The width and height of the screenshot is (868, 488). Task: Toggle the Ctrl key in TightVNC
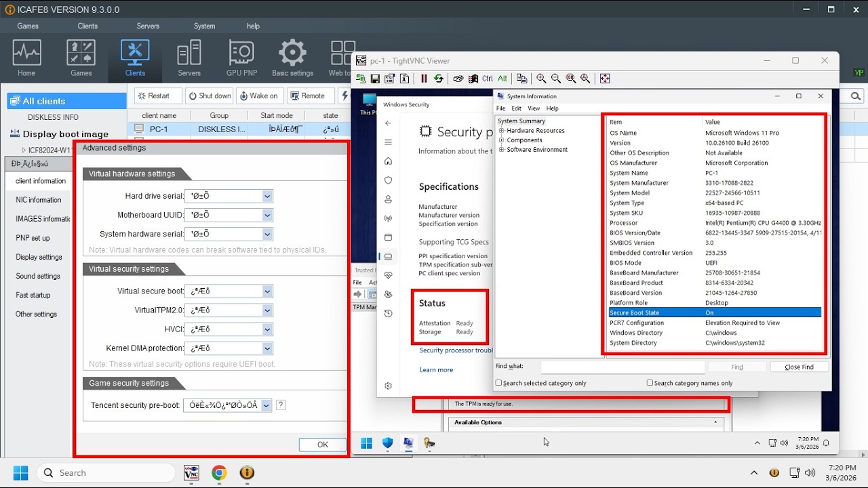point(488,79)
